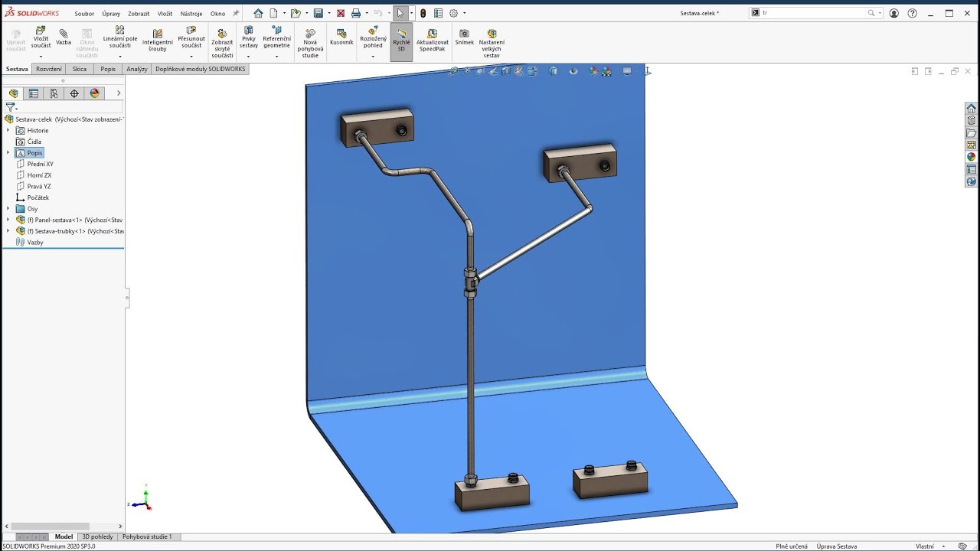Click Přesunout součást tool
Image resolution: width=980 pixels, height=551 pixels.
pos(191,38)
